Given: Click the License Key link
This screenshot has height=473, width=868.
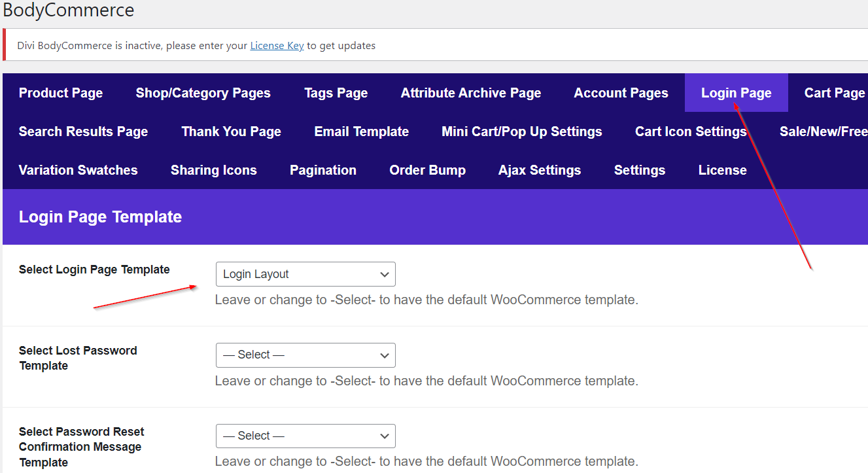Looking at the screenshot, I should [277, 46].
